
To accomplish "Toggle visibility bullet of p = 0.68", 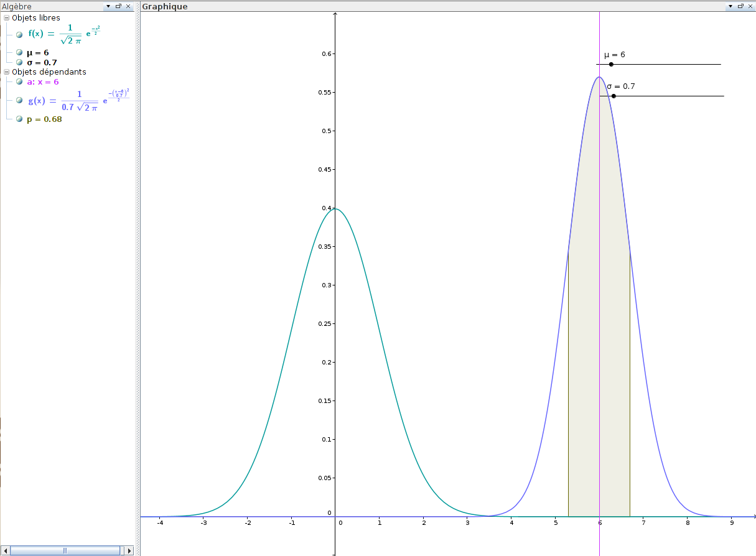I will point(19,119).
